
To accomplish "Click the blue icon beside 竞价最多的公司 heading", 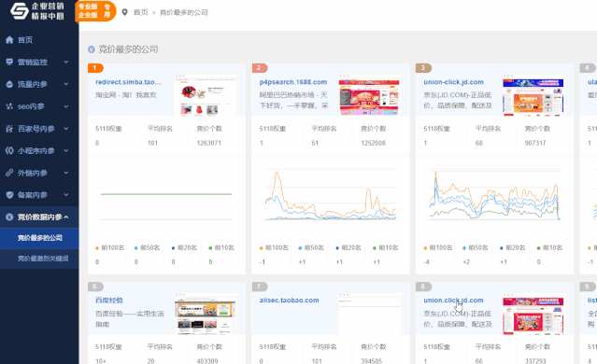I will 92,49.
